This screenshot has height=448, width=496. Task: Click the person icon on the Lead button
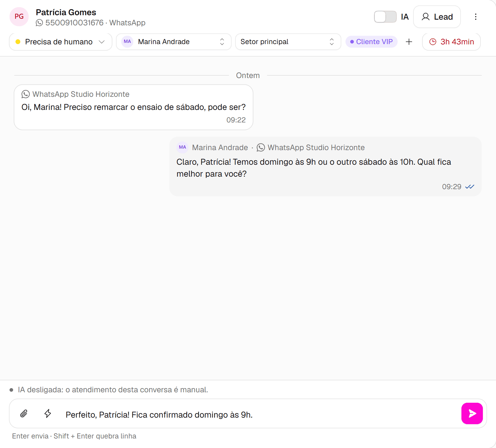(426, 17)
